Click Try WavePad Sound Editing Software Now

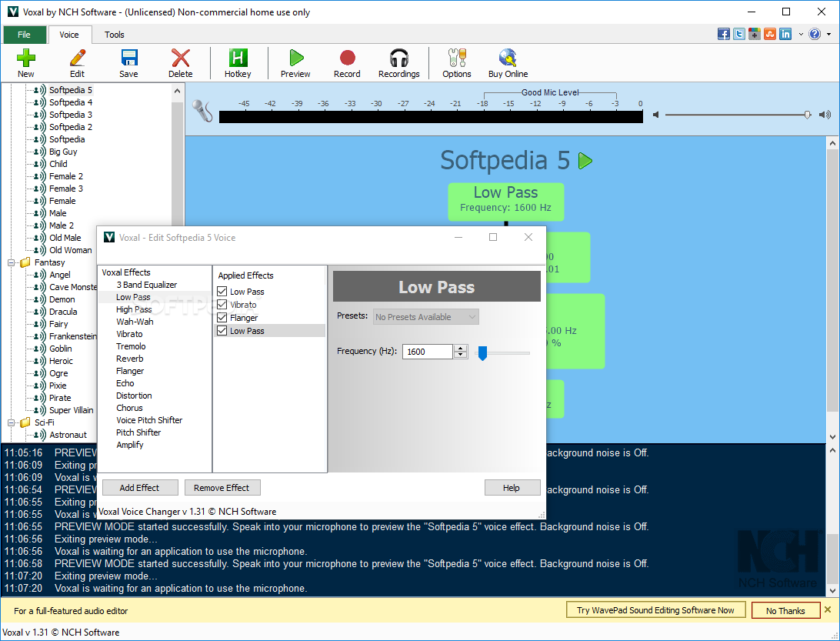(655, 610)
